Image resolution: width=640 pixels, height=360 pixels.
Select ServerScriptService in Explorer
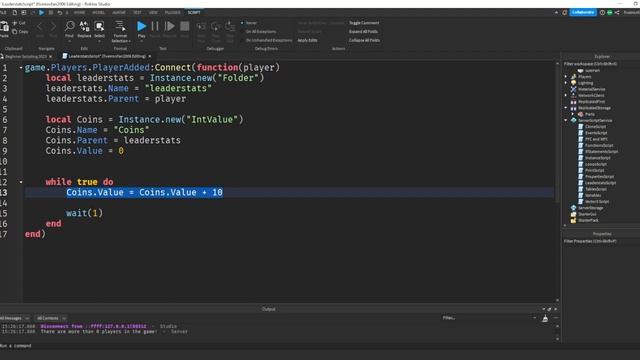tap(595, 120)
